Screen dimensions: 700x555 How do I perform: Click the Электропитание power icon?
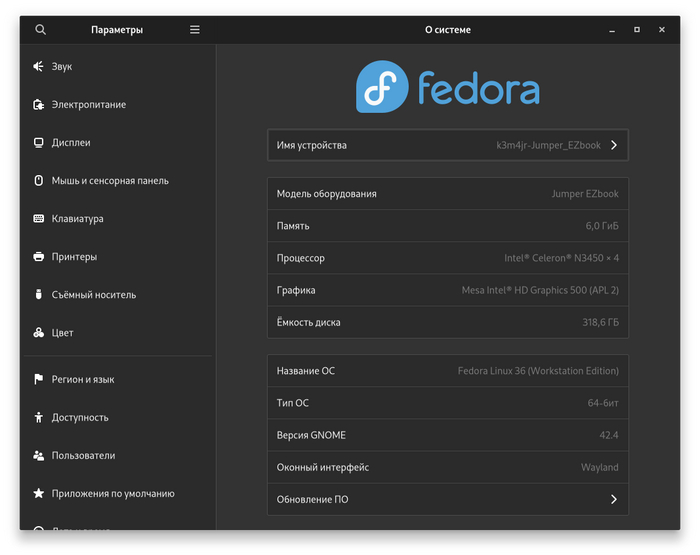click(x=38, y=105)
